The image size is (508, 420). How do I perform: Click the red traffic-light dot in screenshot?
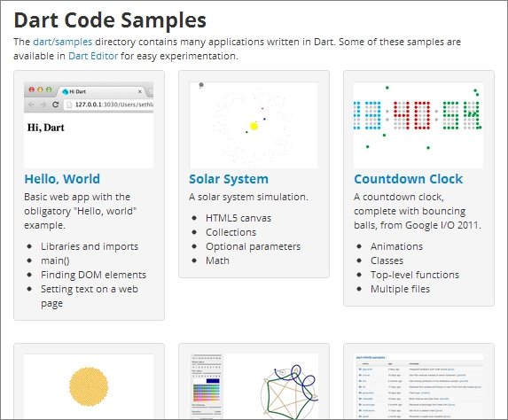click(31, 89)
